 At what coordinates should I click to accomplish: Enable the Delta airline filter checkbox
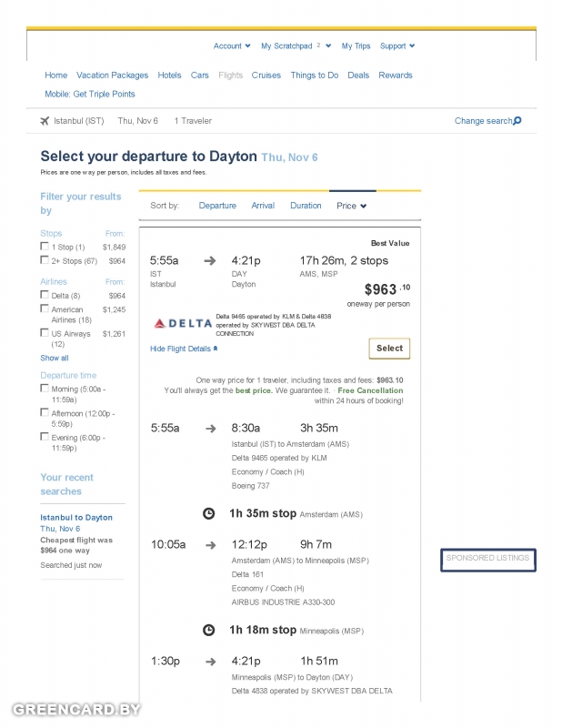45,295
